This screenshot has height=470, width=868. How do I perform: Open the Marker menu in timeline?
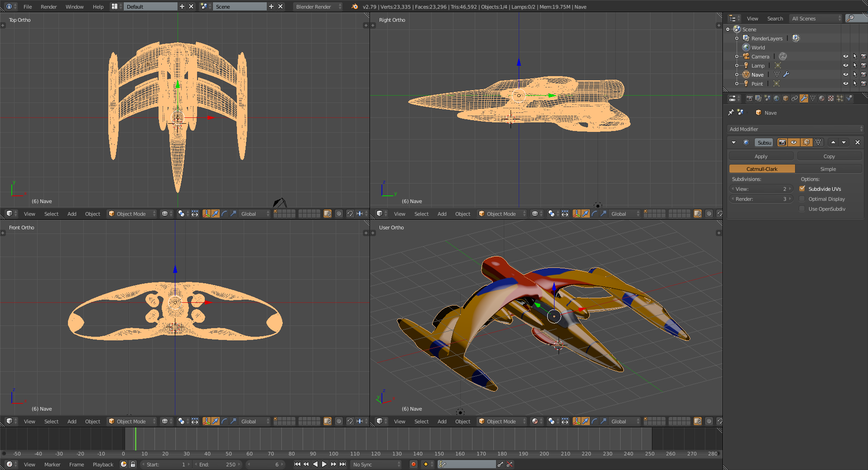52,464
